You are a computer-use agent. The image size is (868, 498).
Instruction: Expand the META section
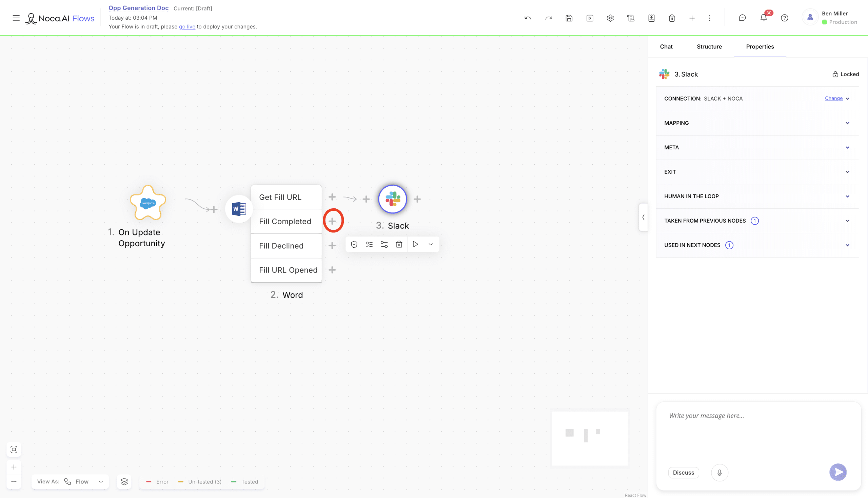pos(757,147)
